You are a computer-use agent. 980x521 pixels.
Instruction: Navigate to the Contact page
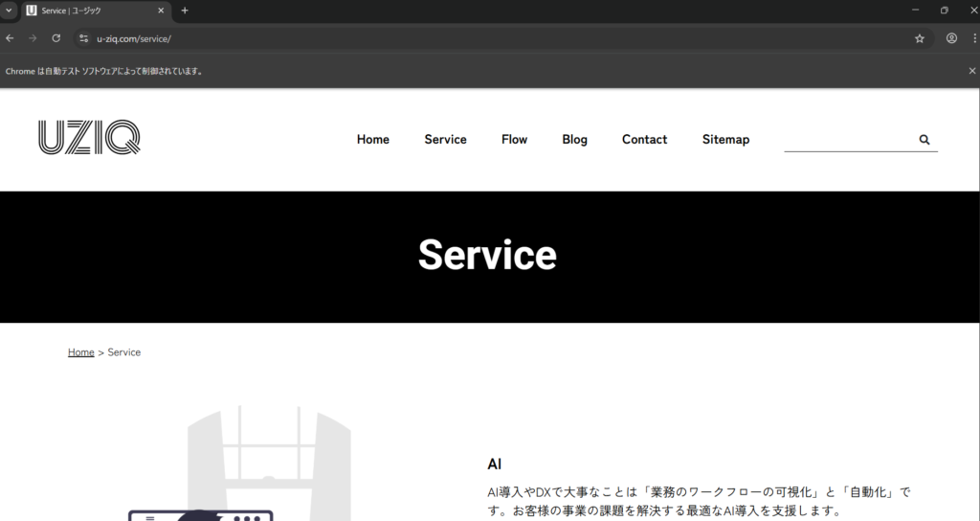pos(644,140)
